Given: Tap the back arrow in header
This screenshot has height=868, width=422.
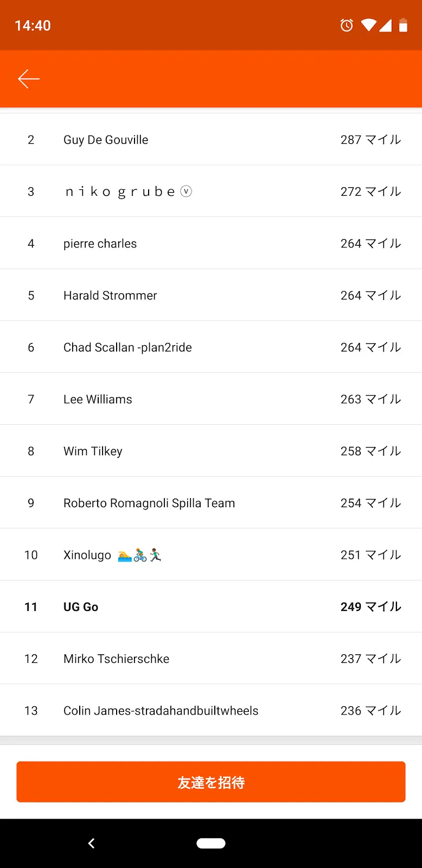Looking at the screenshot, I should pyautogui.click(x=29, y=79).
